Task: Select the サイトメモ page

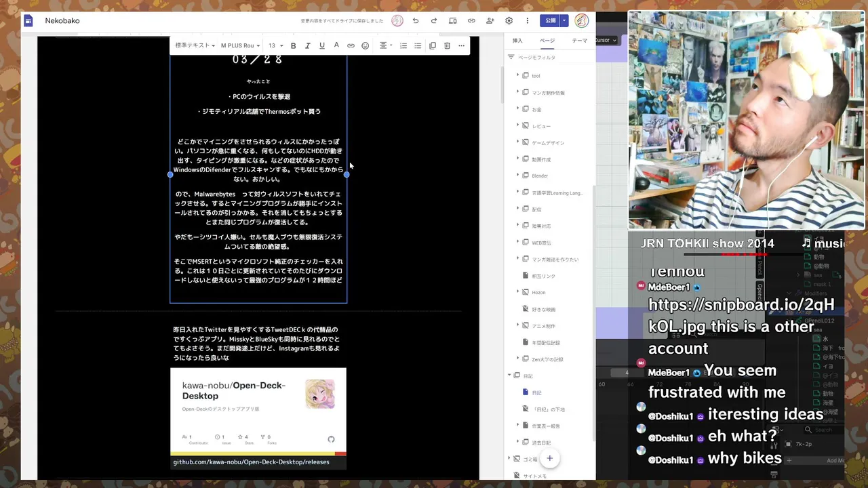Action: [535, 476]
